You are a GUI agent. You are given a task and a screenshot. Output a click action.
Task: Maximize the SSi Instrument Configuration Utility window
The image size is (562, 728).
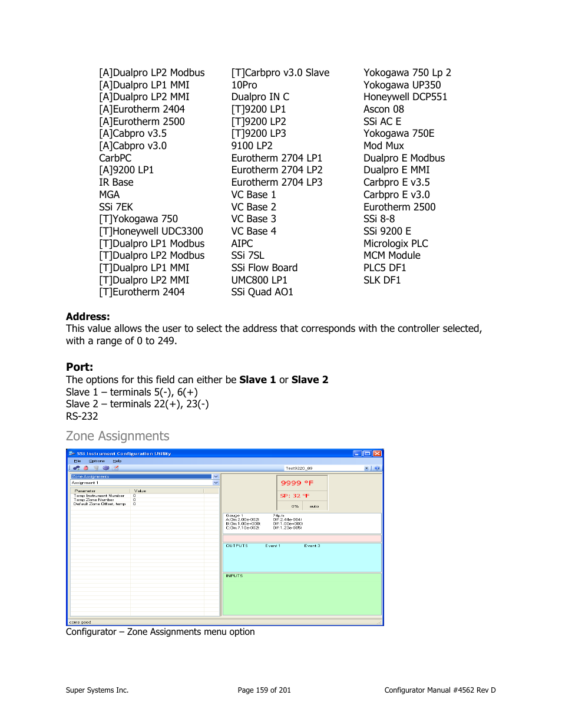[367, 453]
